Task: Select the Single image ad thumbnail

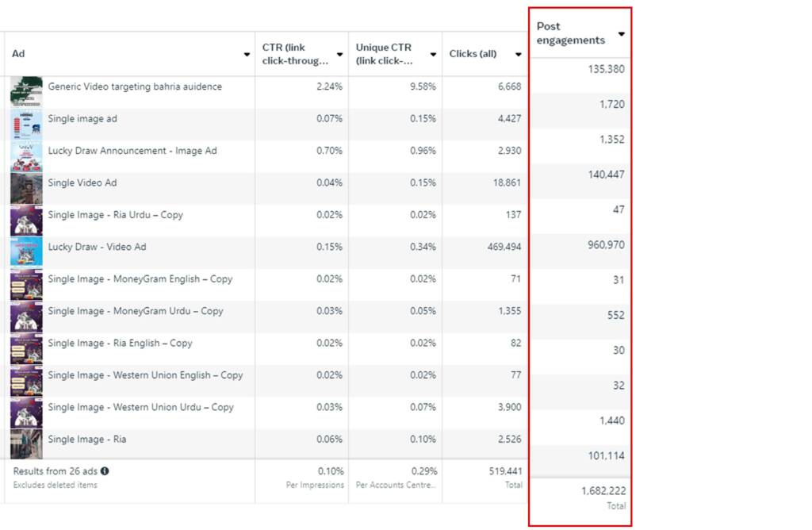Action: coord(26,125)
